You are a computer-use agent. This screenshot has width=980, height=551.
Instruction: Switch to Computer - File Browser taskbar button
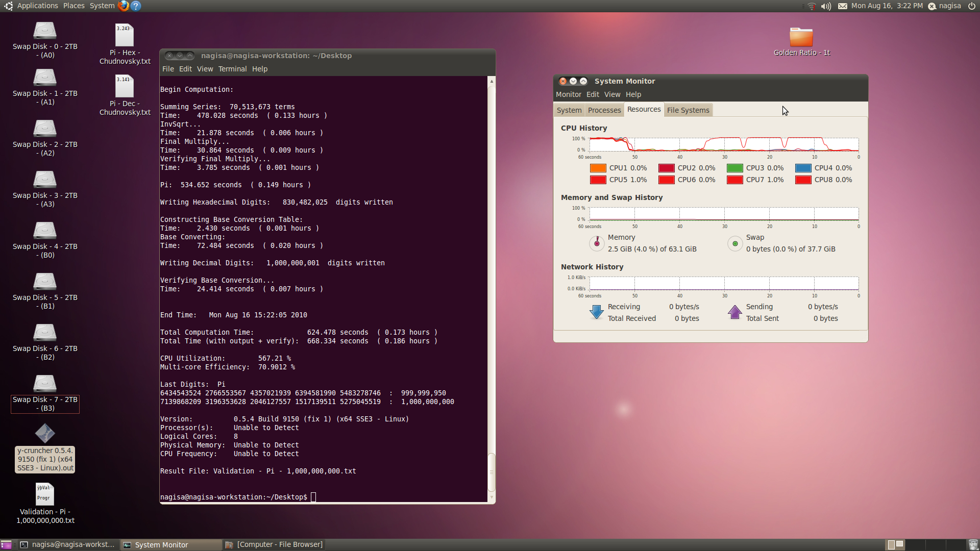click(x=274, y=545)
